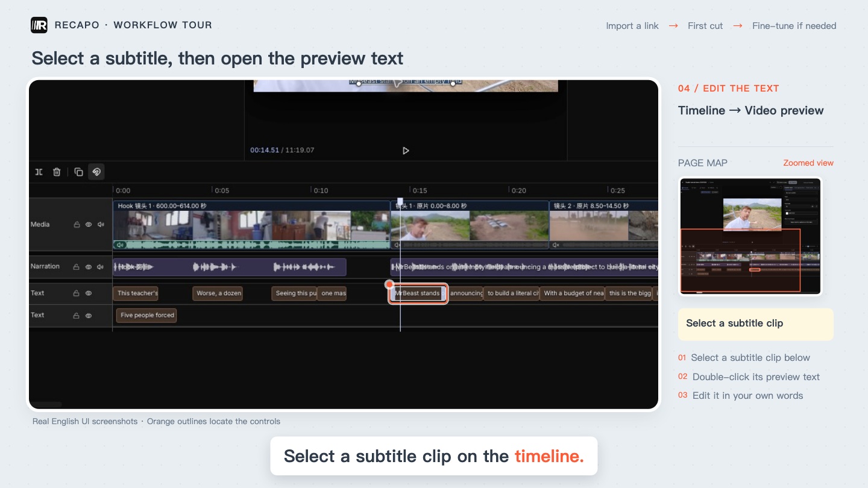Play the video preview

tap(406, 151)
